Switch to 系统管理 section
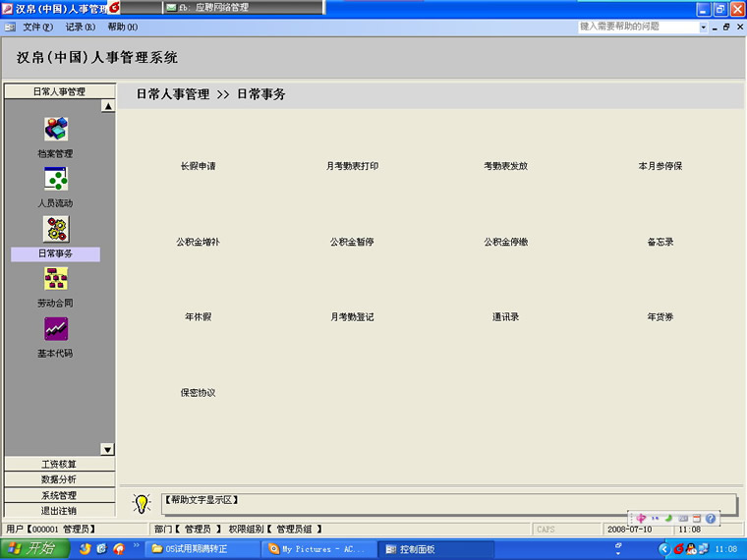The image size is (747, 560). click(60, 495)
